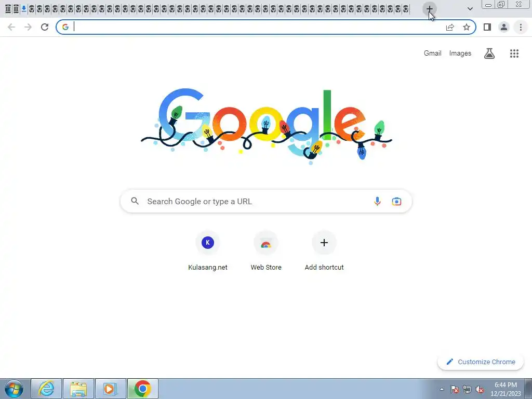Open the tab search chevron menu
Image resolution: width=532 pixels, height=399 pixels.
coord(470,9)
